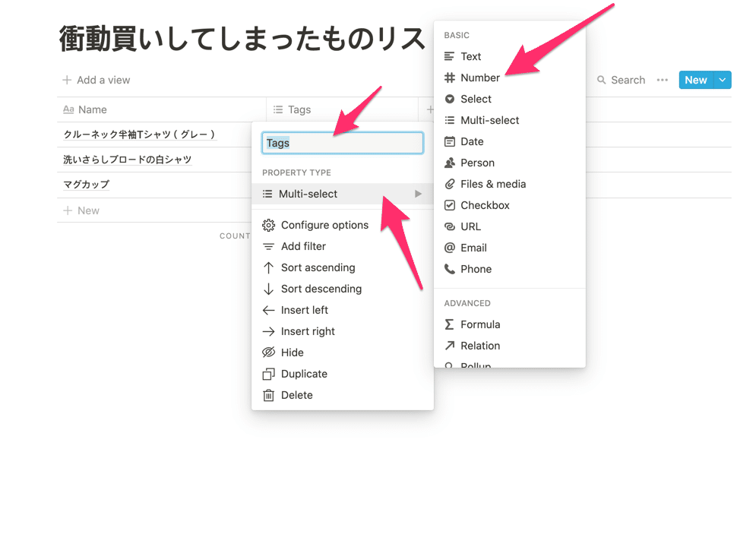Image resolution: width=756 pixels, height=547 pixels.
Task: Pick the Email property type
Action: 473,248
